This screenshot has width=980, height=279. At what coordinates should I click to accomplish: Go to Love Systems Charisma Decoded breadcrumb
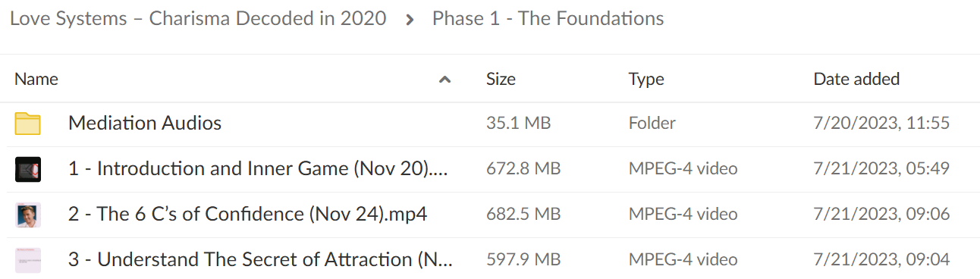point(198,19)
